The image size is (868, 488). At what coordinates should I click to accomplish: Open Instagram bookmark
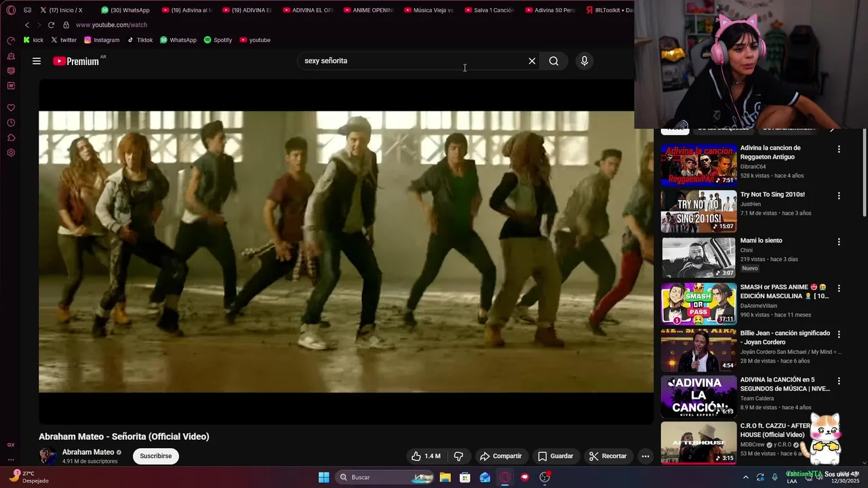coord(102,40)
